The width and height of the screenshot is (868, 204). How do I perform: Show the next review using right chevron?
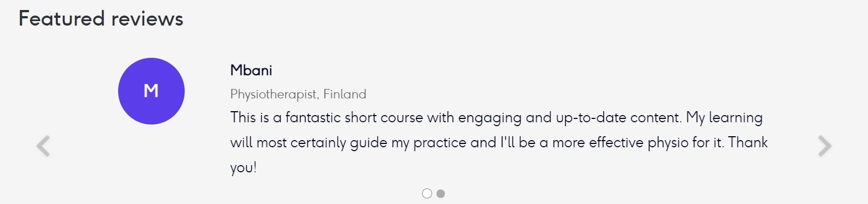(x=825, y=146)
